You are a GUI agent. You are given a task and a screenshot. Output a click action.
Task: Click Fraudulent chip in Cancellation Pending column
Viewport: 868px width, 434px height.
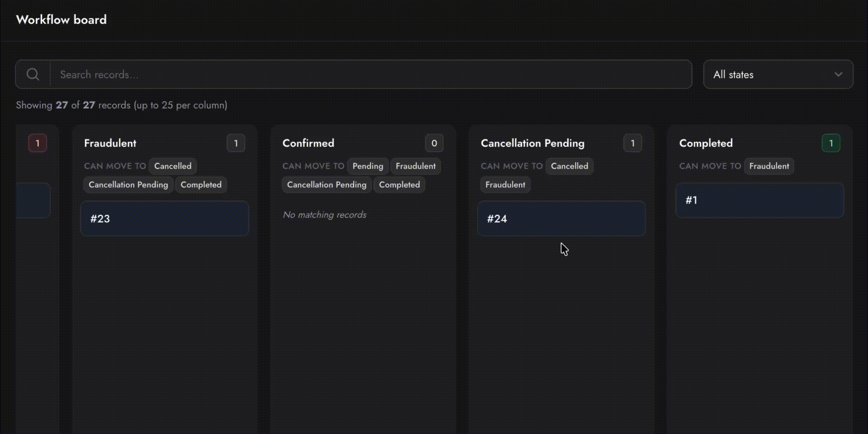[505, 185]
